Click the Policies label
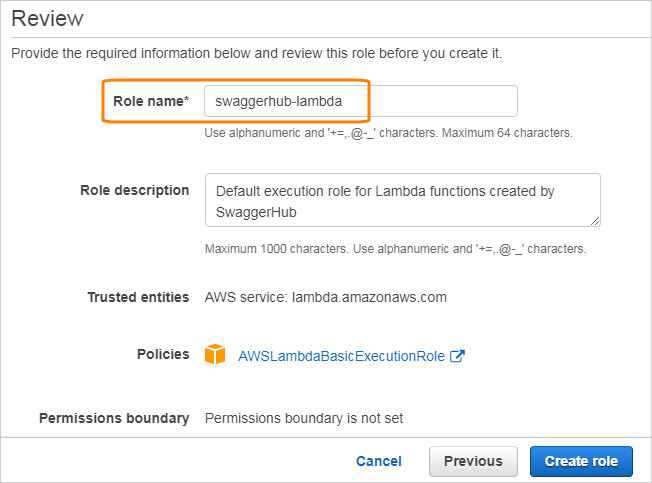 pyautogui.click(x=163, y=354)
